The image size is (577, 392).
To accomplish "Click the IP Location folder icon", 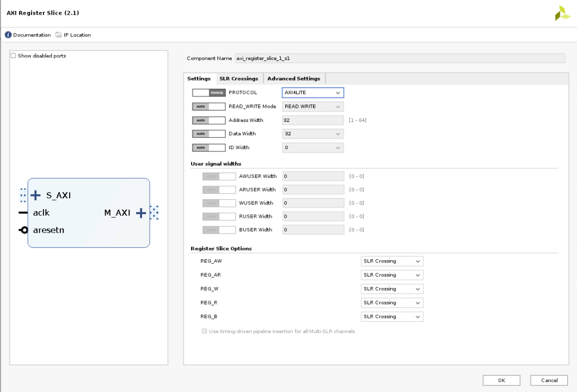I will click(57, 35).
